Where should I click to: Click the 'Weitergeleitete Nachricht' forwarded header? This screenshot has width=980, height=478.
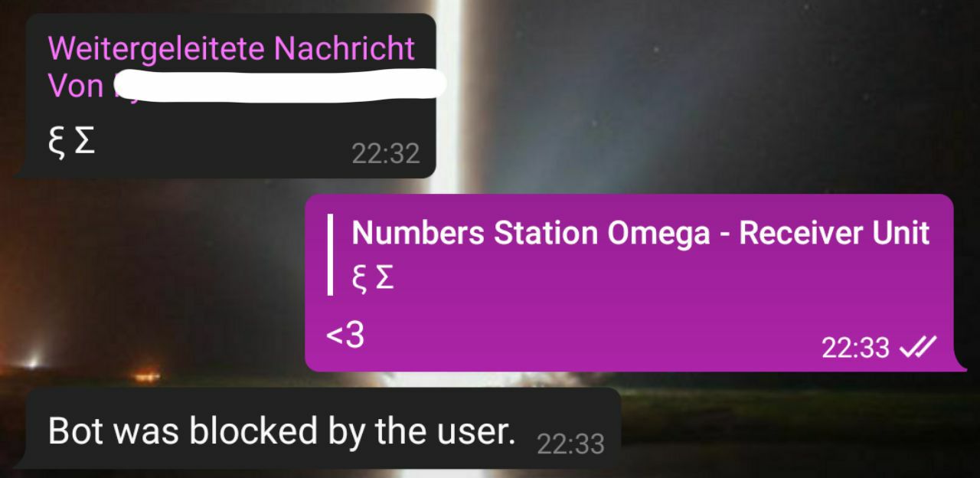[x=231, y=48]
